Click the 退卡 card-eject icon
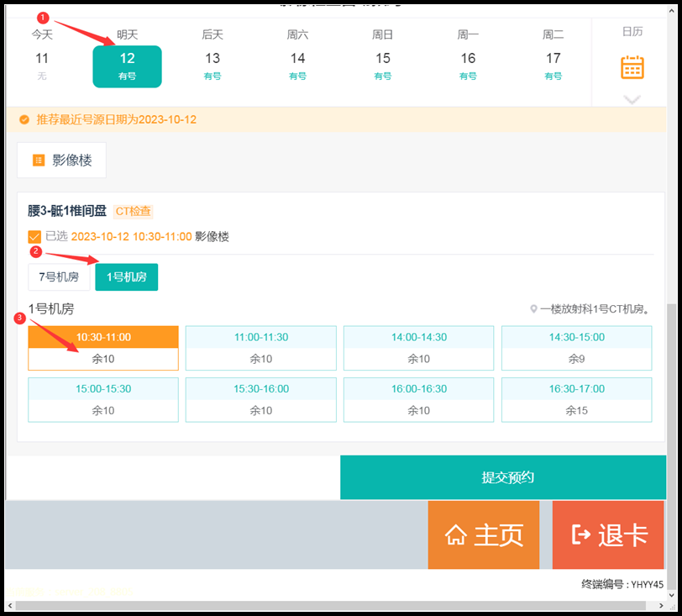Viewport: 682px width, 616px height. (583, 534)
